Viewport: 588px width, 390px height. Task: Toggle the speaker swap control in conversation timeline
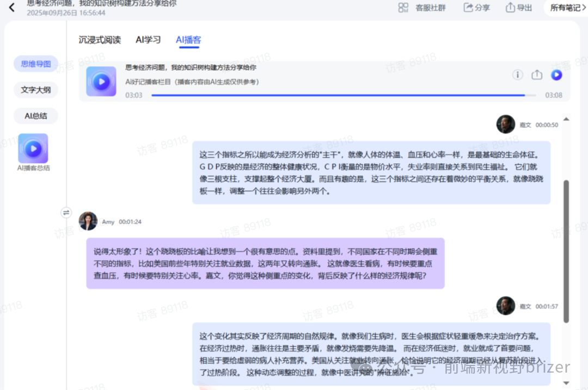pyautogui.click(x=66, y=213)
